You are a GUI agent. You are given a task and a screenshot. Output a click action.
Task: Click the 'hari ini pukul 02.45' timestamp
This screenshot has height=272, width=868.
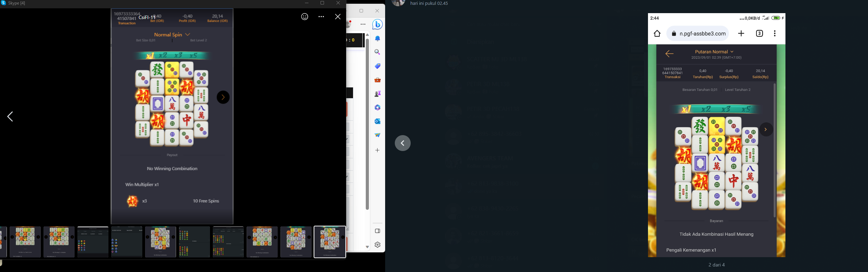[x=429, y=3]
